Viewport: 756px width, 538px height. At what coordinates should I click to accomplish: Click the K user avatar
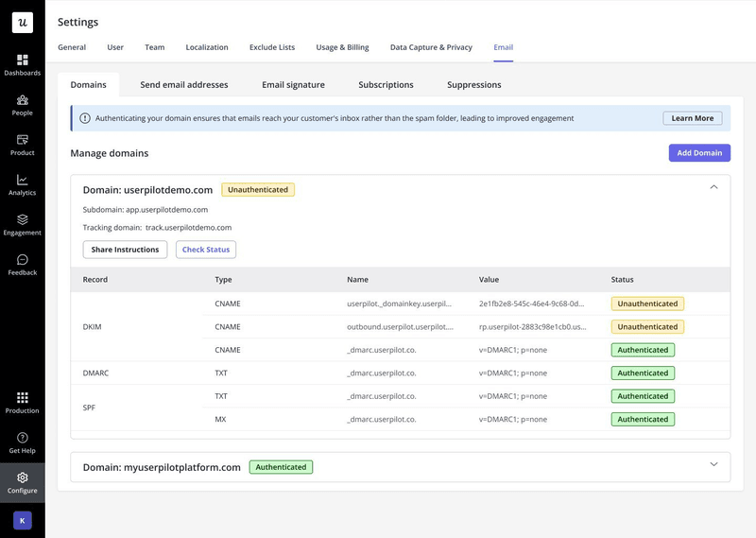22,520
